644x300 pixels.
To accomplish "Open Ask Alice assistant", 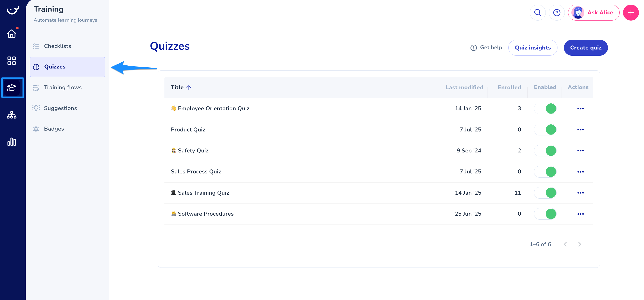I will (x=594, y=12).
